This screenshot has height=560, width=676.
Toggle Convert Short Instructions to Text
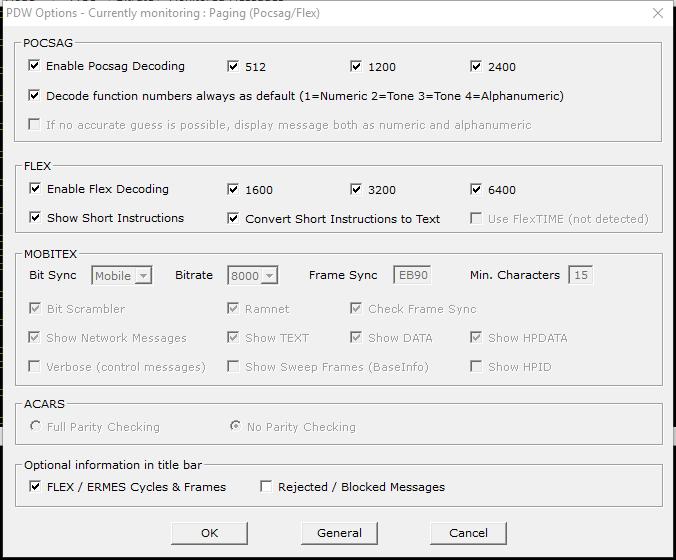click(x=233, y=218)
